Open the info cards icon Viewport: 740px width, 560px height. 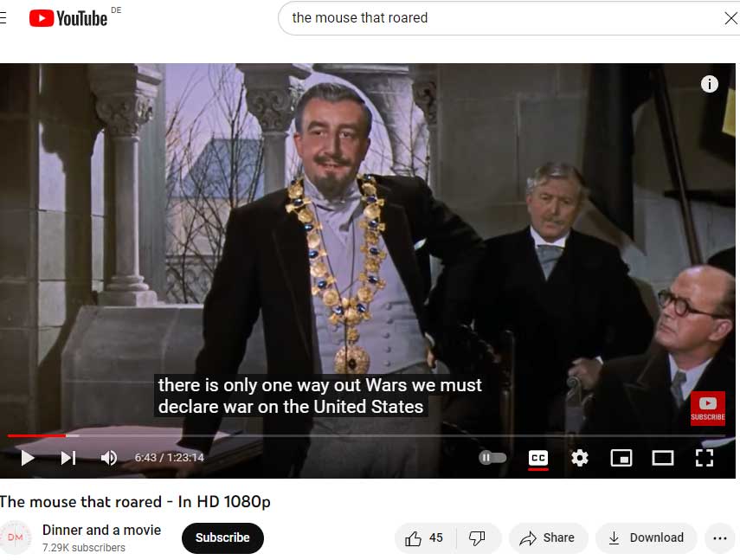(x=710, y=85)
